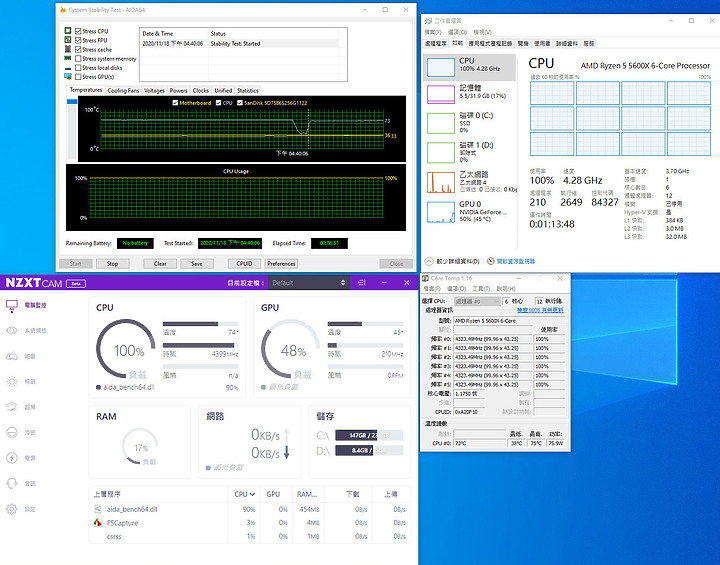Open the first menu (File) in Core Temp
The width and height of the screenshot is (720, 565).
click(432, 289)
